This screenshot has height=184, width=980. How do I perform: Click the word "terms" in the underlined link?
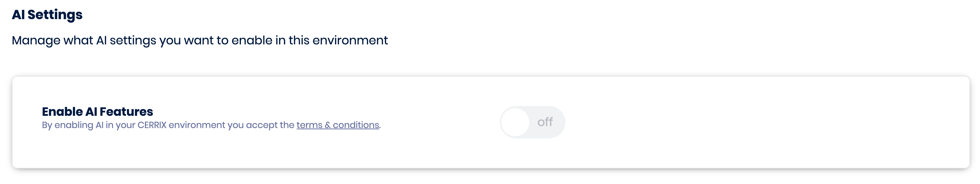tap(309, 125)
